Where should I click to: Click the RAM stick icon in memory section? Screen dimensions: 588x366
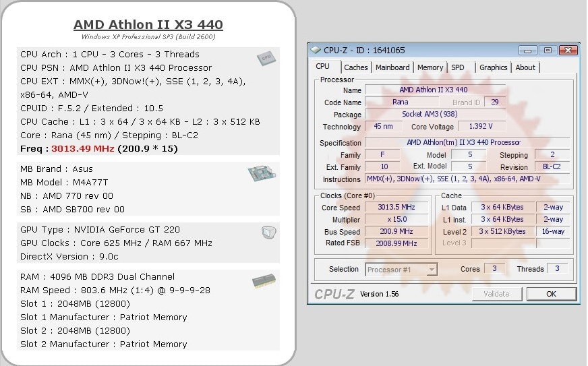tap(263, 280)
